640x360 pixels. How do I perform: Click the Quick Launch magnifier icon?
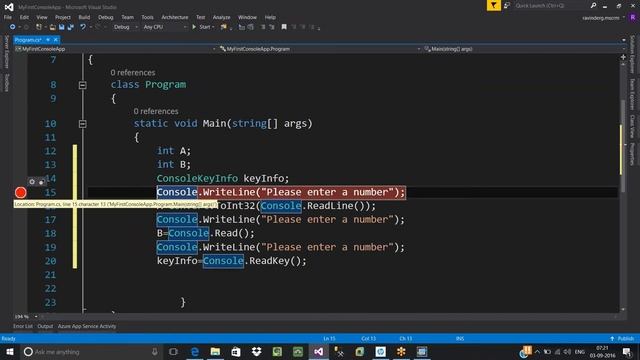(x=593, y=5)
